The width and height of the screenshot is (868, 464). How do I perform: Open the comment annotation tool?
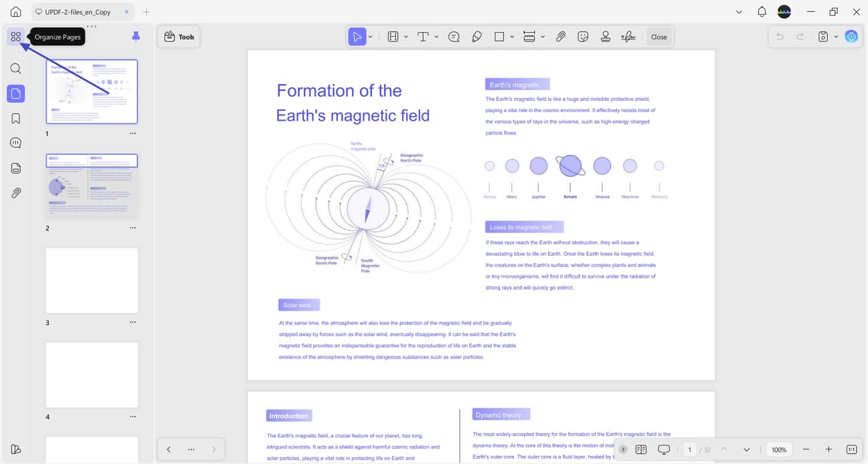pos(453,37)
